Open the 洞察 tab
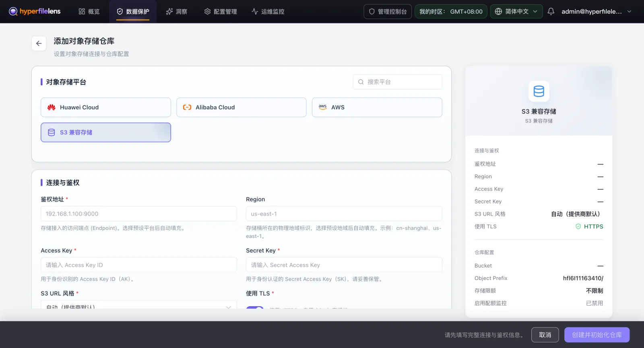644x348 pixels. point(177,12)
